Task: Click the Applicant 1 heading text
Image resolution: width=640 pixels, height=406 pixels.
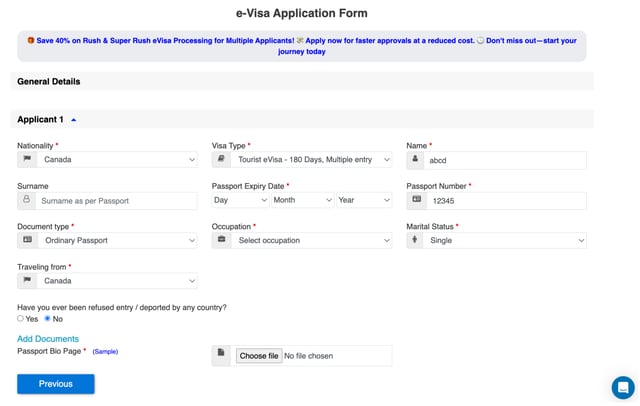Action: tap(40, 120)
